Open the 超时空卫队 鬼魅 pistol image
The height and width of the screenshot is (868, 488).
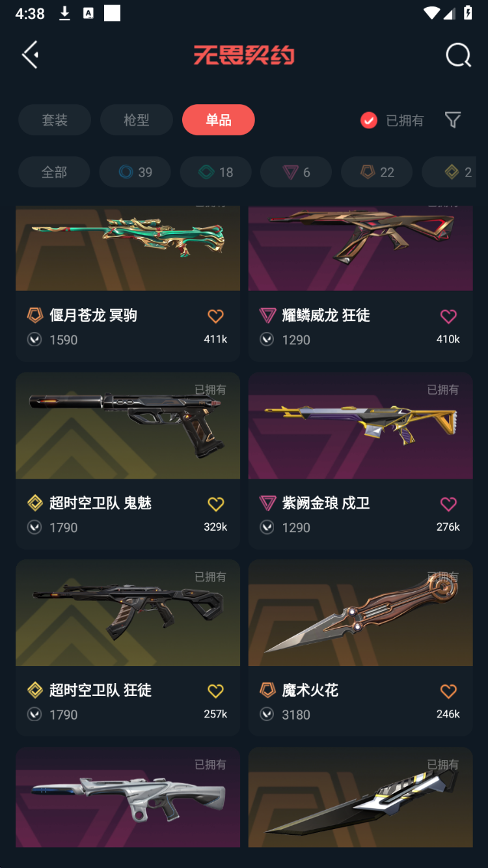(x=128, y=425)
